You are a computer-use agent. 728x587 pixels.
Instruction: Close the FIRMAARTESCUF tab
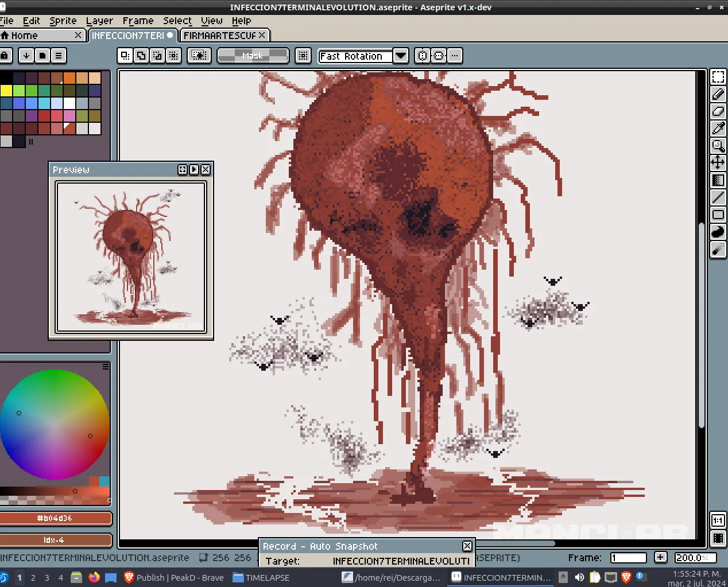tap(262, 35)
